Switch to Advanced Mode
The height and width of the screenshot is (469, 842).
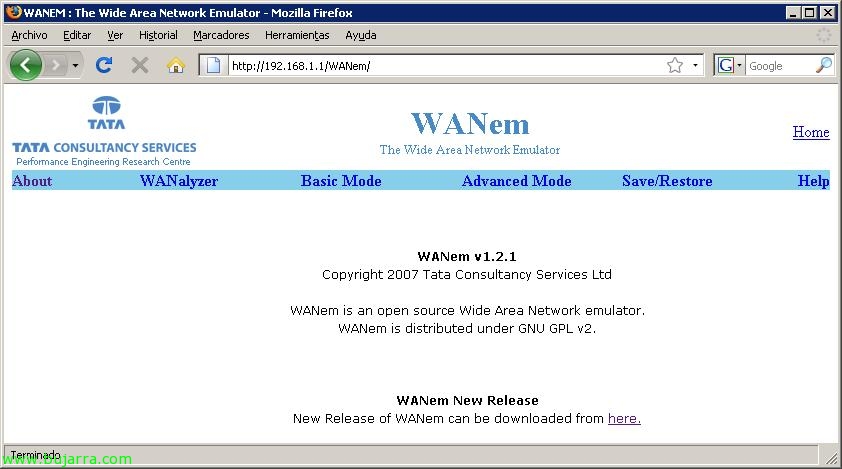point(517,181)
